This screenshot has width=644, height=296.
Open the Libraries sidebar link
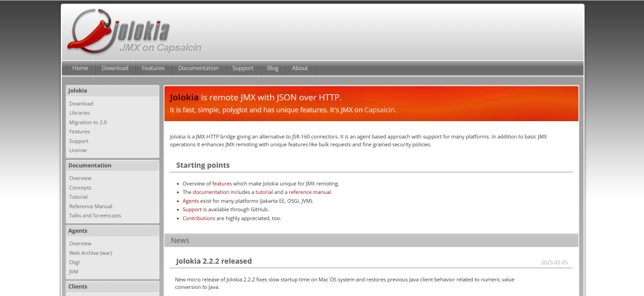pos(79,113)
